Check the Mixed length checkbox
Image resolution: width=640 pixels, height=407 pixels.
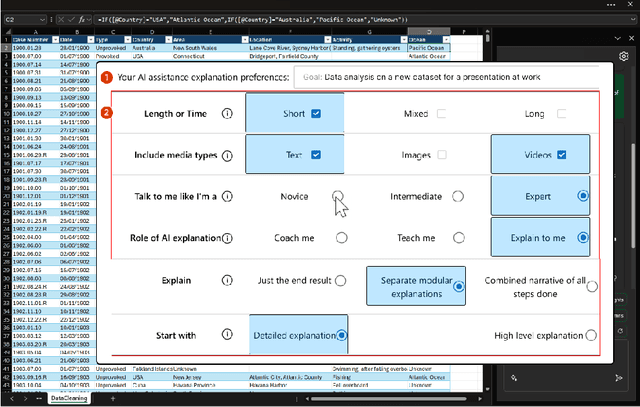pyautogui.click(x=441, y=114)
